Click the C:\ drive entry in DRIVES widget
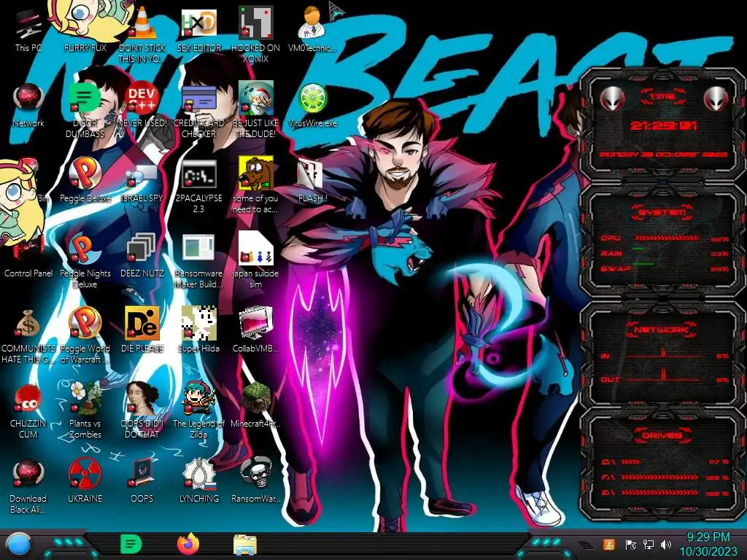This screenshot has width=747, height=560. 665,462
